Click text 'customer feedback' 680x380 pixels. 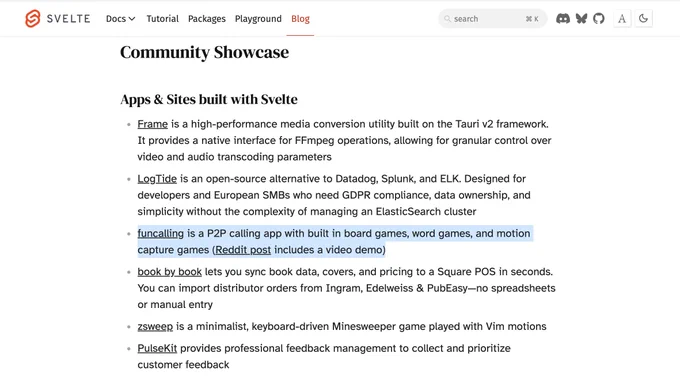point(183,364)
